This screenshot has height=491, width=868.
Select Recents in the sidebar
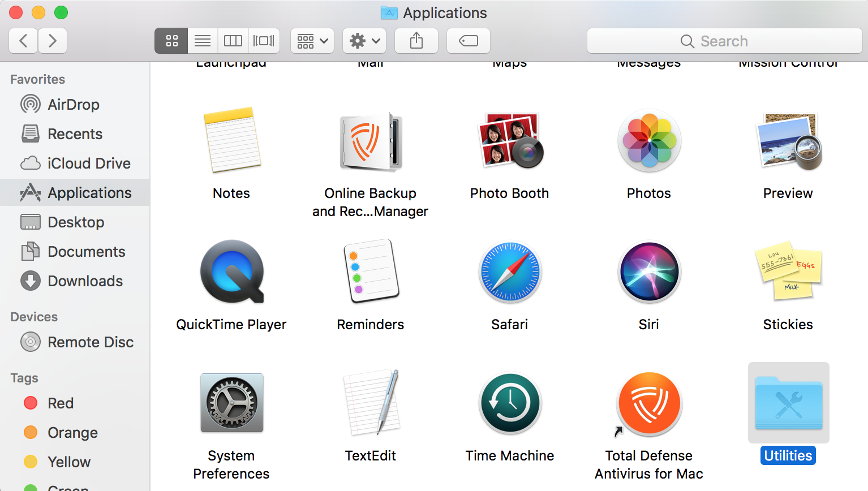(75, 134)
